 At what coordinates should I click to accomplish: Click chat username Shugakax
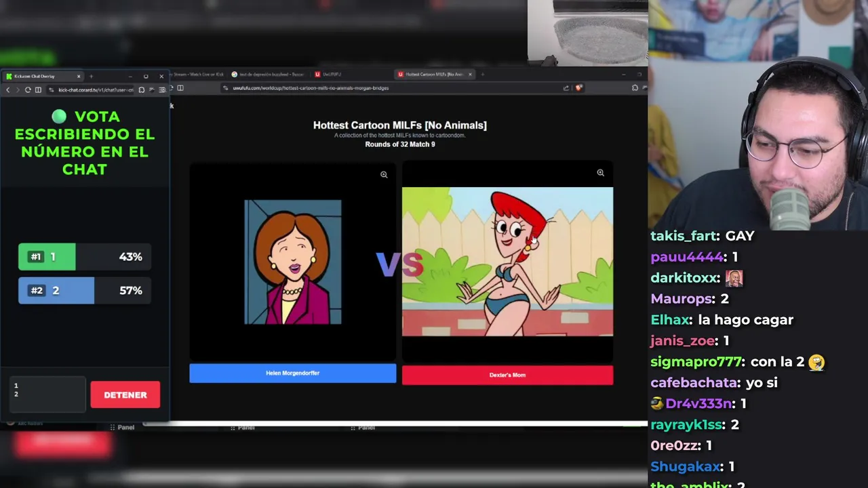click(x=686, y=467)
